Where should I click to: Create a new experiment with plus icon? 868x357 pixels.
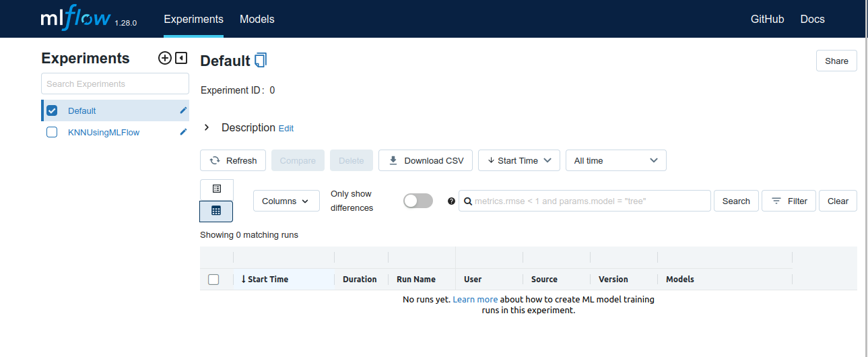[x=165, y=58]
